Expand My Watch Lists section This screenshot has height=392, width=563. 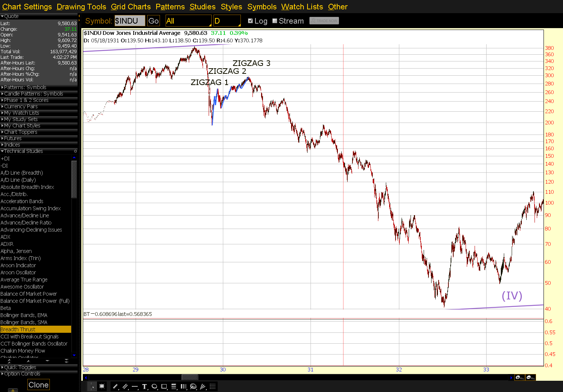click(x=39, y=113)
